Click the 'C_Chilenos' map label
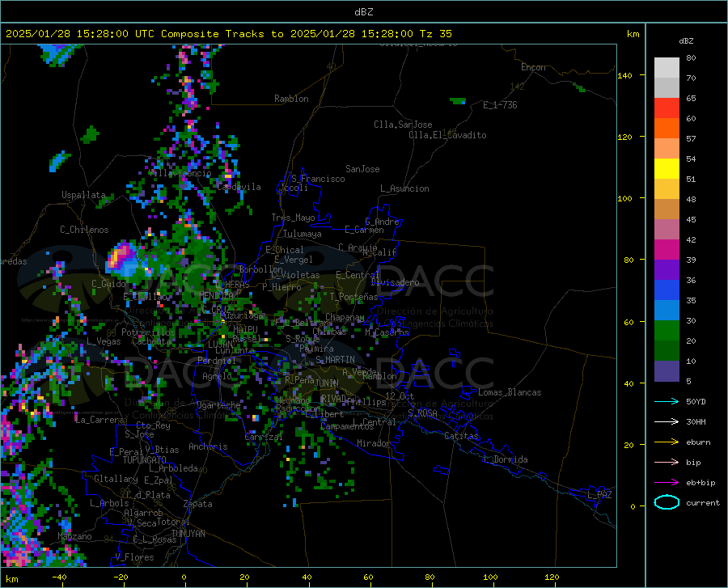 tap(84, 230)
